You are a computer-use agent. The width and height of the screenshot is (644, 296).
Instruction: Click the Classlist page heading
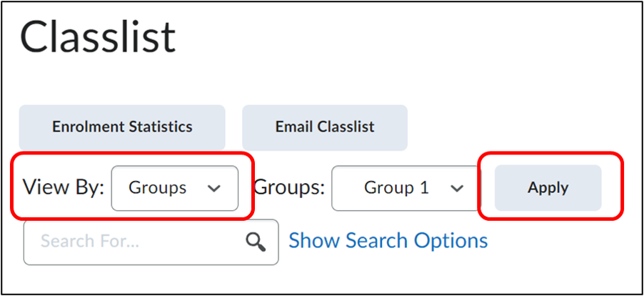(x=98, y=38)
